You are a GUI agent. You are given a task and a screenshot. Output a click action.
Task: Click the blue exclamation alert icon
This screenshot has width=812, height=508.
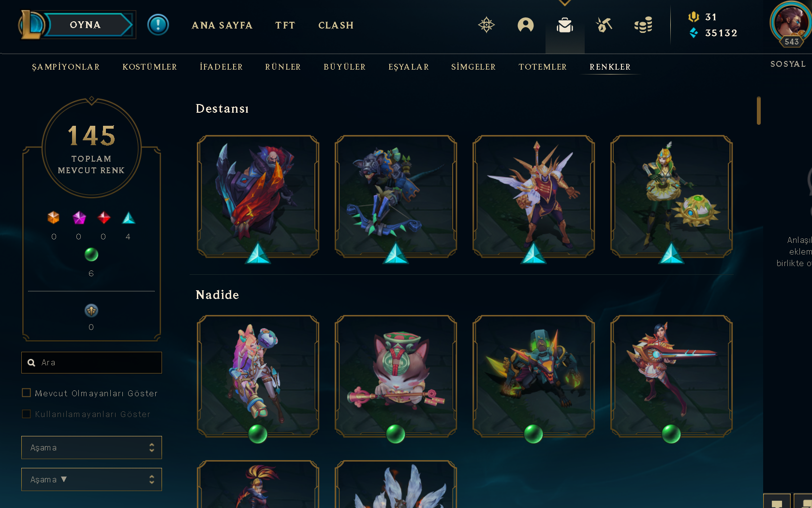point(158,25)
